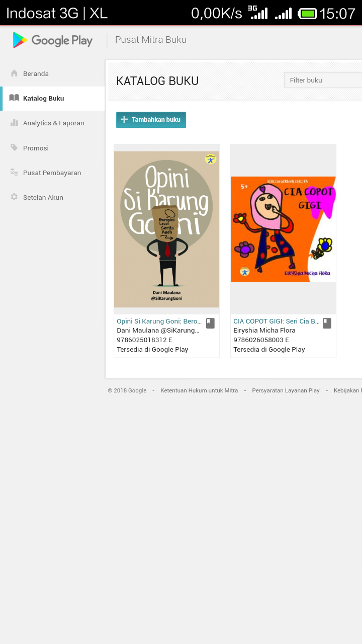
Task: Click © 2018 Google footer text
Action: point(127,390)
